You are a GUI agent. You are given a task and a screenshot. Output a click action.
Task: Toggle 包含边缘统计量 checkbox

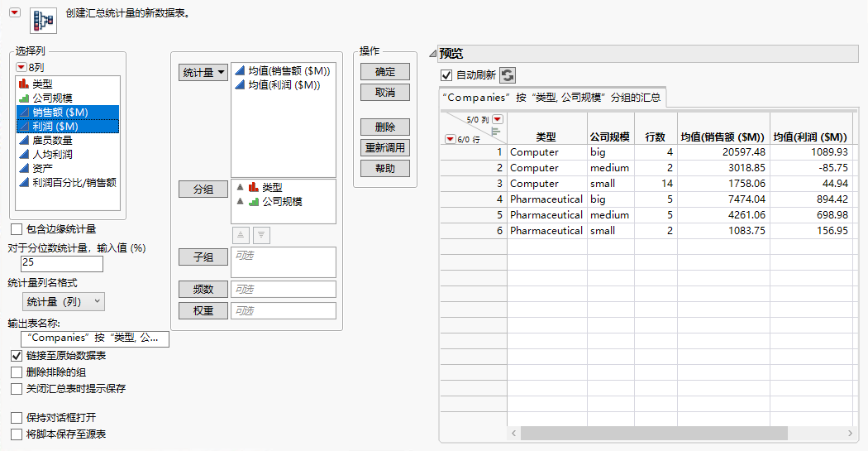(x=17, y=229)
